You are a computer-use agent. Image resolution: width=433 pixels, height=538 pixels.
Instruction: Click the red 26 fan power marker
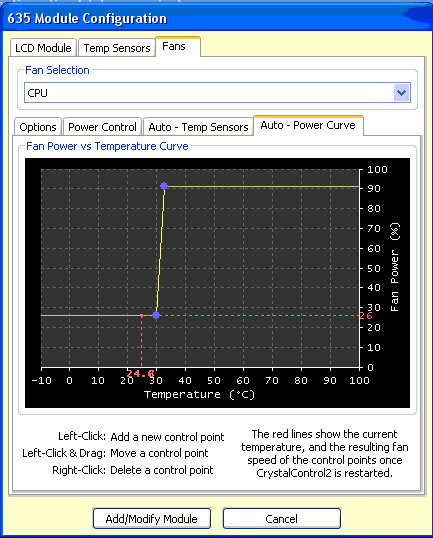[x=366, y=316]
